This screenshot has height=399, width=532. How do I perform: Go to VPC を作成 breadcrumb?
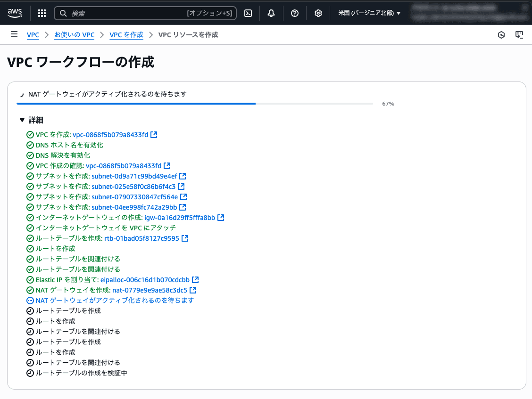tap(126, 34)
